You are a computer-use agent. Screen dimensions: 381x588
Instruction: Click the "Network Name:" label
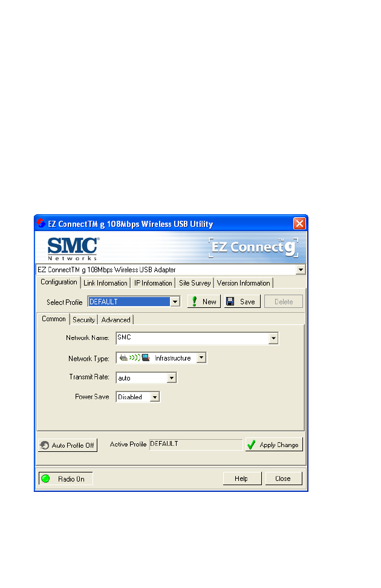pos(87,338)
